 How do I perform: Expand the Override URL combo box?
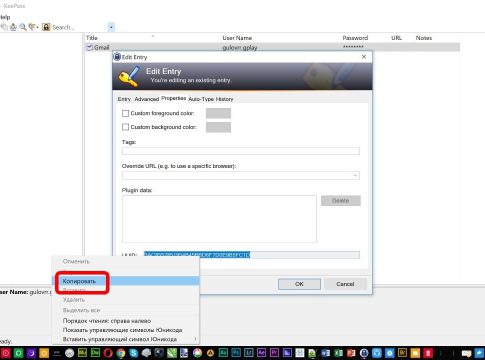point(355,175)
